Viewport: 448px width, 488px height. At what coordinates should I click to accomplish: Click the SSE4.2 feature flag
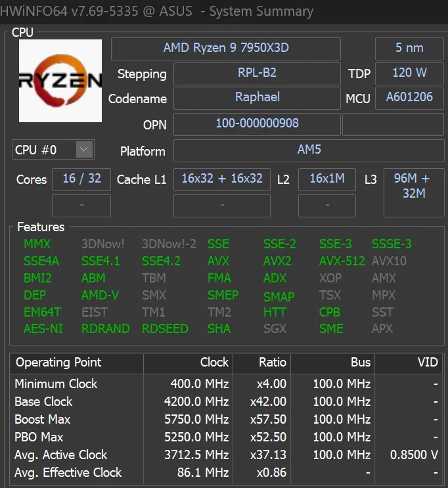pyautogui.click(x=161, y=261)
